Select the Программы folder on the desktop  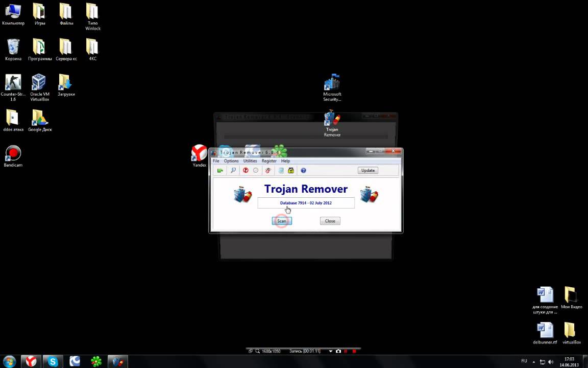point(40,50)
